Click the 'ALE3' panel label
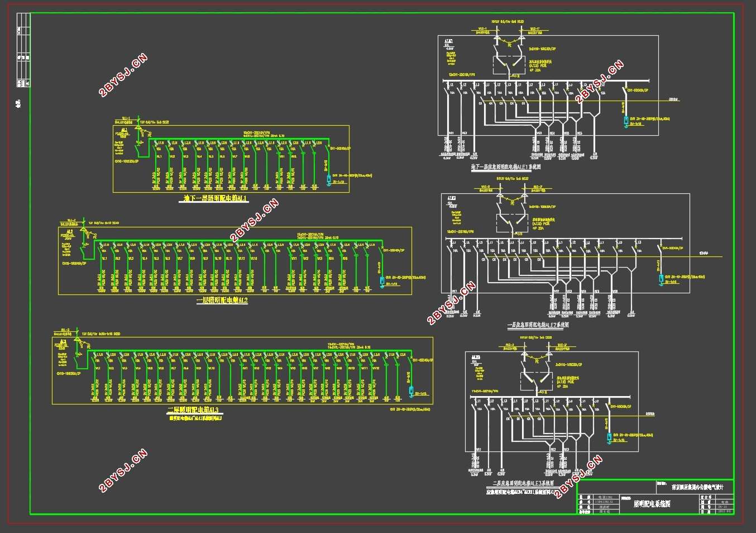 [x=476, y=356]
